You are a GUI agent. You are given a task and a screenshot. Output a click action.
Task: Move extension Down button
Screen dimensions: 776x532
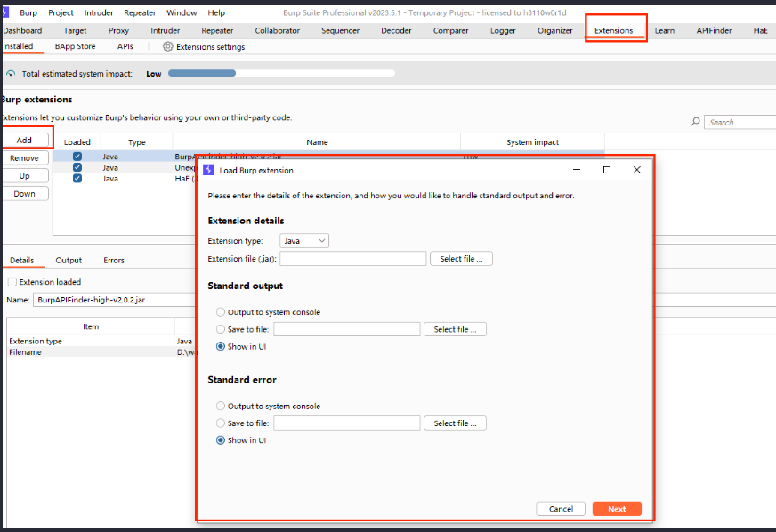(x=24, y=194)
